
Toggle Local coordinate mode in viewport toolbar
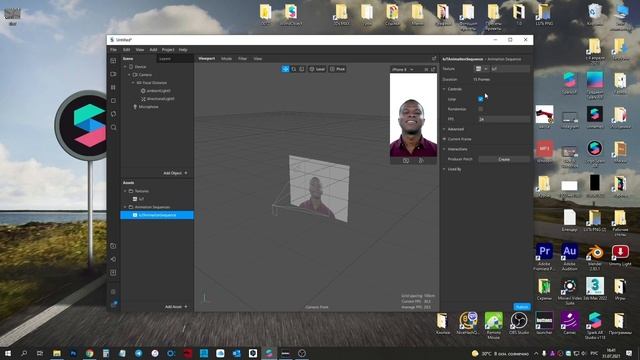[317, 69]
